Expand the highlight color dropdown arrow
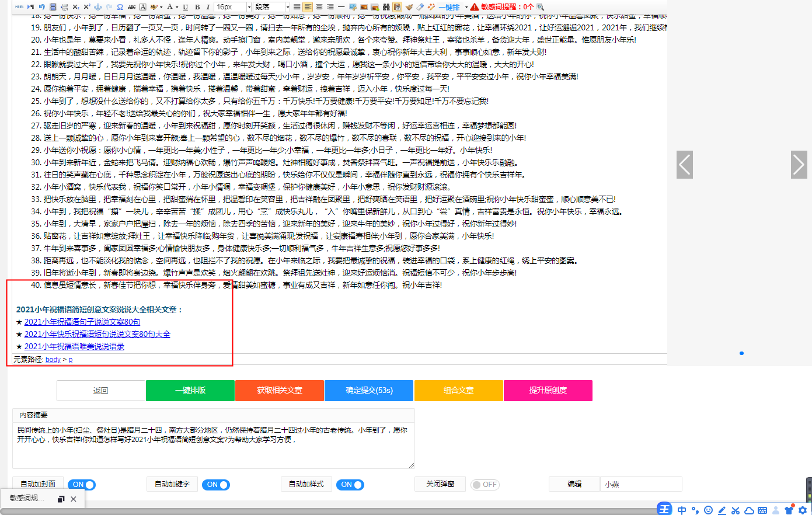This screenshot has height=515, width=812. click(x=161, y=7)
